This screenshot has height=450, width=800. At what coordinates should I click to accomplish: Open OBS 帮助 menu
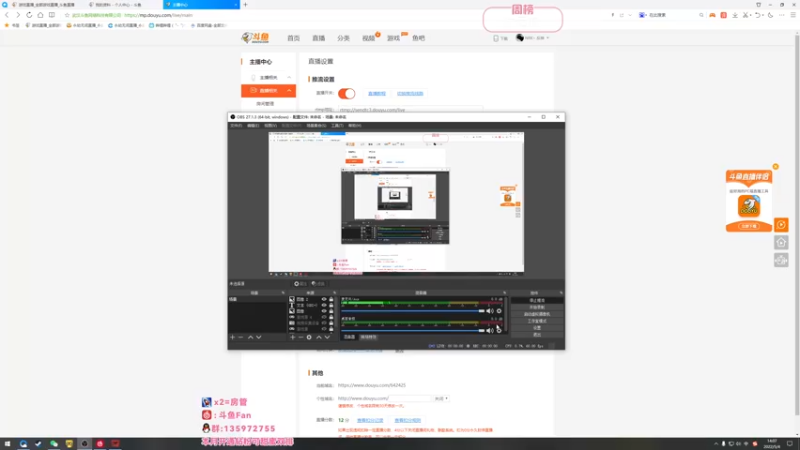click(355, 126)
